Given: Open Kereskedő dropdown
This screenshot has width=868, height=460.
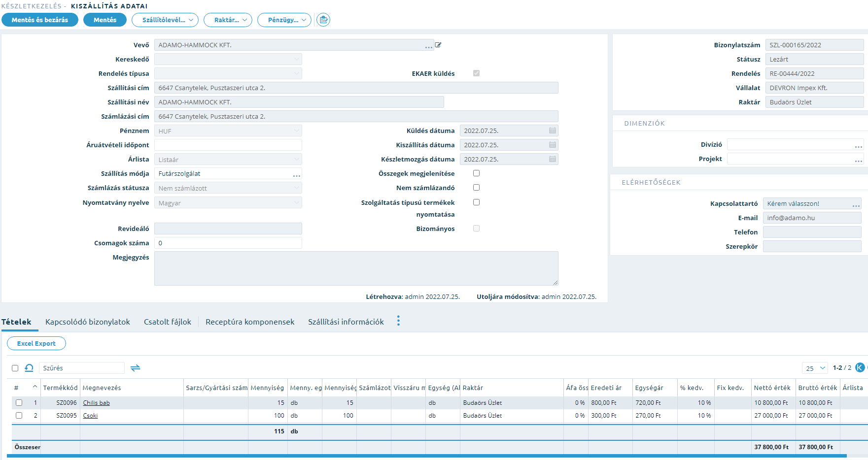Looking at the screenshot, I should coord(228,59).
